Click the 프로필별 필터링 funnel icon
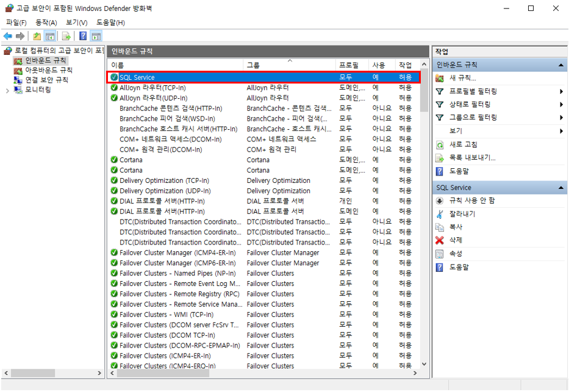 pyautogui.click(x=440, y=91)
